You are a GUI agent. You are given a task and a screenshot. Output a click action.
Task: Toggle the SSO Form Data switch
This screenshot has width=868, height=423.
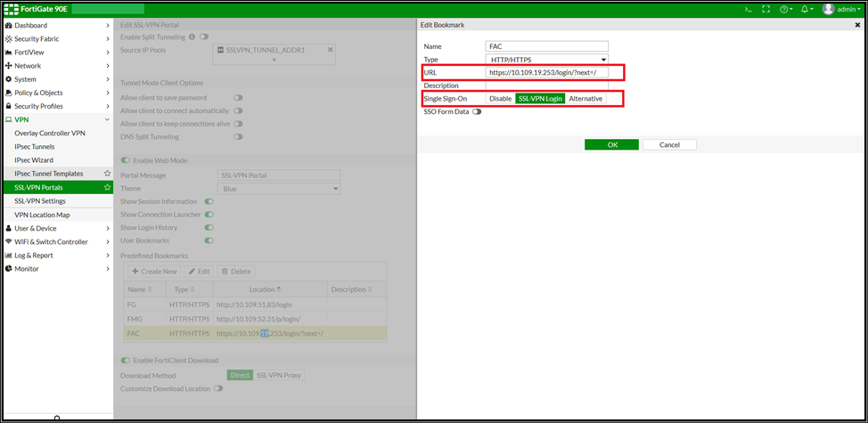pyautogui.click(x=478, y=112)
